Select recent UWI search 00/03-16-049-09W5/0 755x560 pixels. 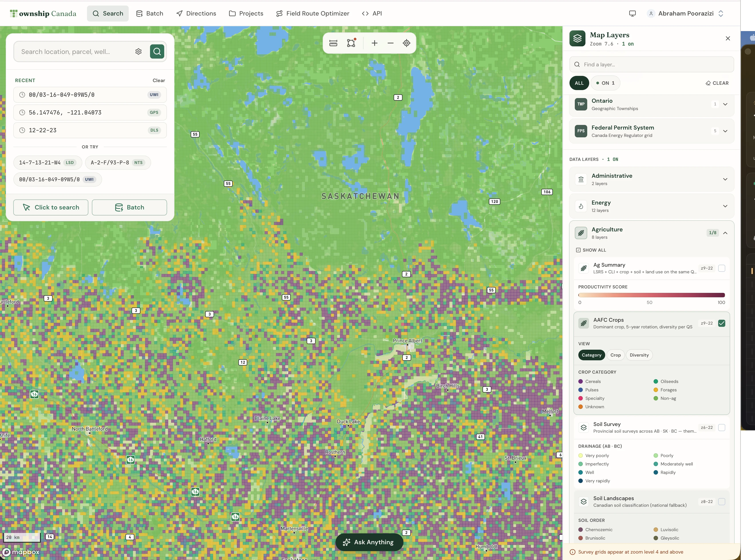click(x=90, y=95)
